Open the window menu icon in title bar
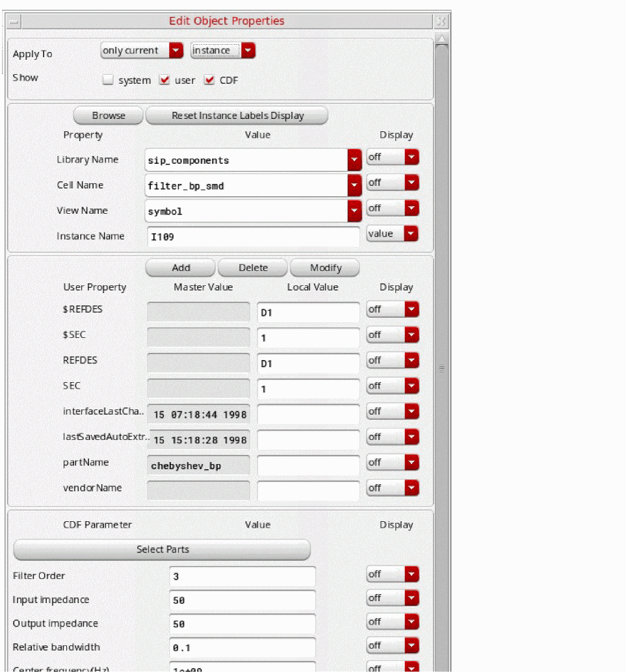Image resolution: width=626 pixels, height=672 pixels. tap(14, 21)
